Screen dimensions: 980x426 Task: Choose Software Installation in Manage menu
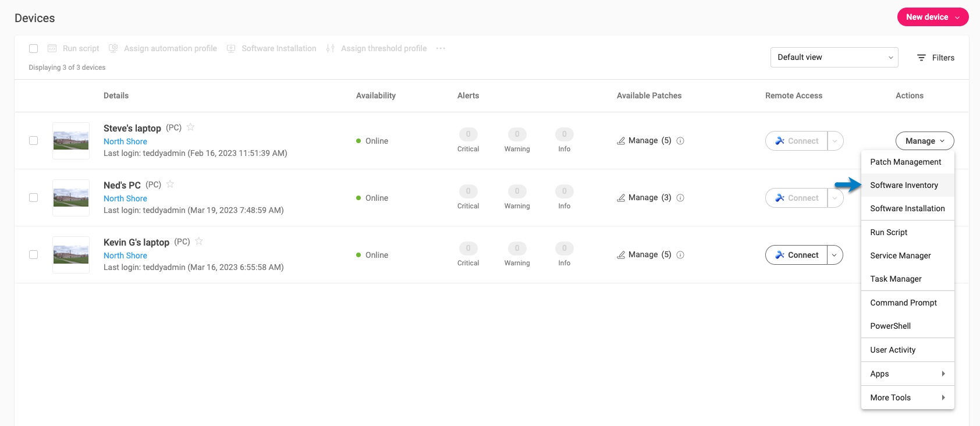[908, 208]
